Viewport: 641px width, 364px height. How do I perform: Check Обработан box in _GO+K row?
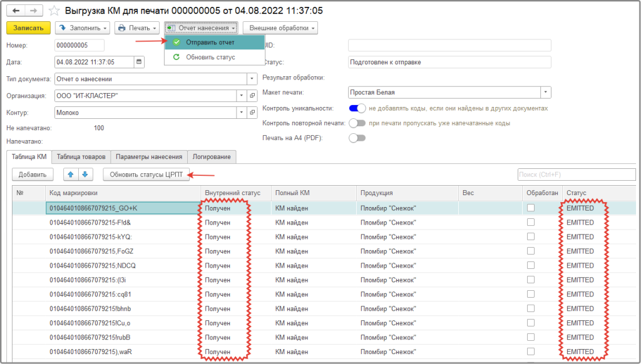[x=531, y=208]
